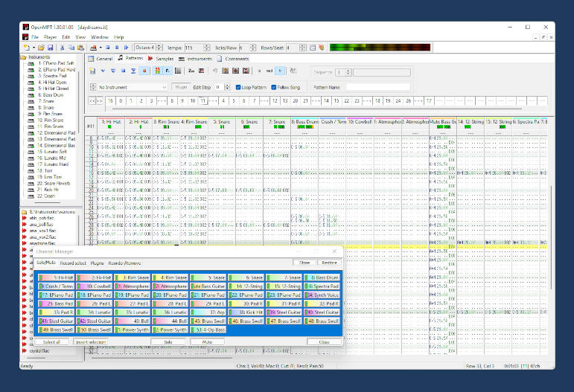Click the play row icon in pattern toolbar
The width and height of the screenshot is (574, 392).
[x=133, y=71]
